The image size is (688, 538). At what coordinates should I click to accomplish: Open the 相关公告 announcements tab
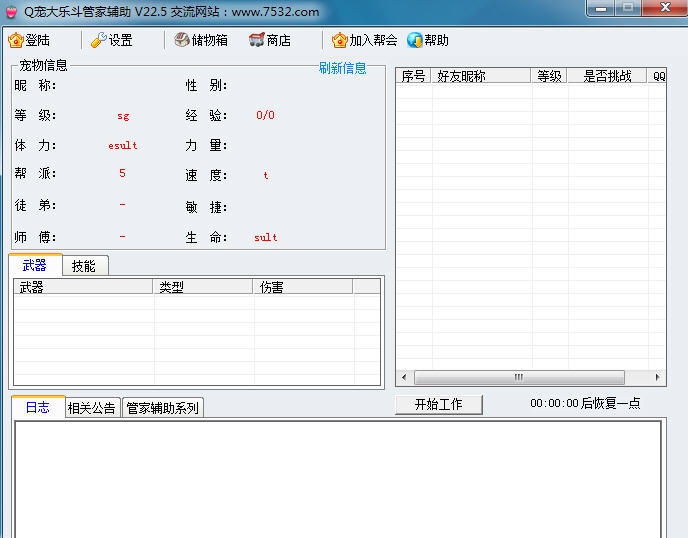pyautogui.click(x=92, y=408)
